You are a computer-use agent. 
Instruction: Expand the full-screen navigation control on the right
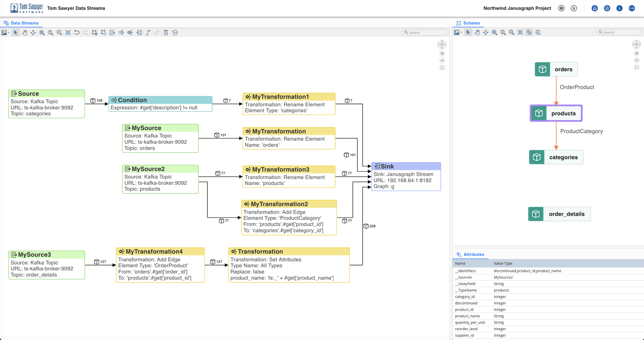tap(637, 67)
